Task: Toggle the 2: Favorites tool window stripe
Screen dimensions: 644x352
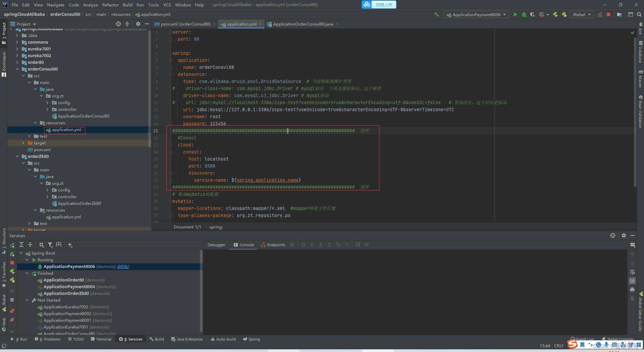Action: pos(4,274)
